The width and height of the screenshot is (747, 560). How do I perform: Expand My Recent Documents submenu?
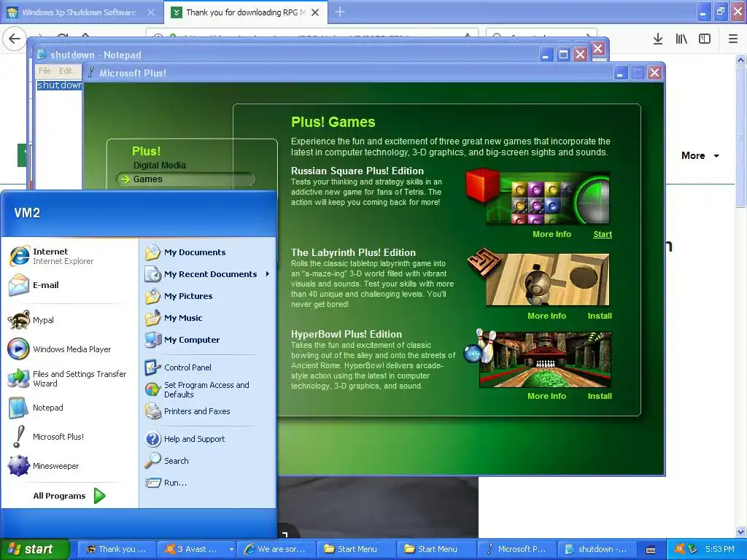point(208,274)
